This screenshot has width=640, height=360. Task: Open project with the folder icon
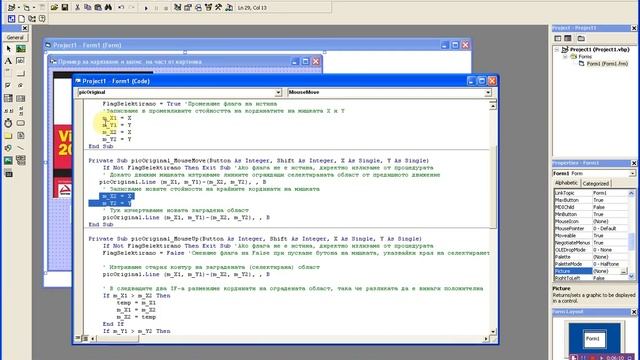[x=54, y=7]
